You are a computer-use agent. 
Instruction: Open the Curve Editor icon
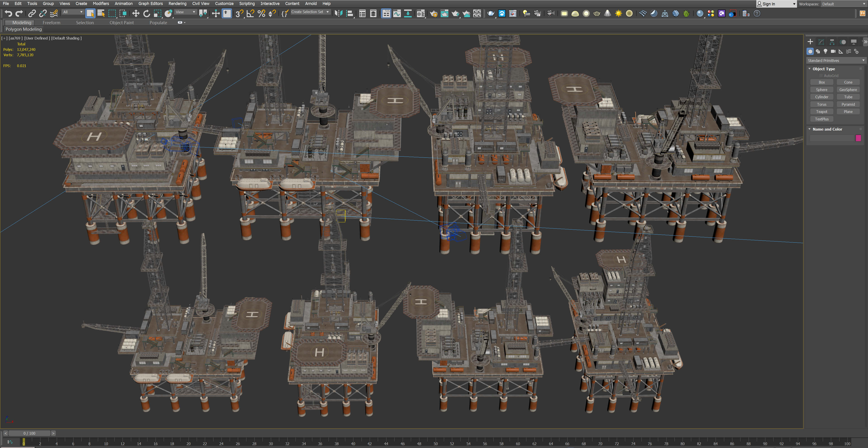pos(397,14)
